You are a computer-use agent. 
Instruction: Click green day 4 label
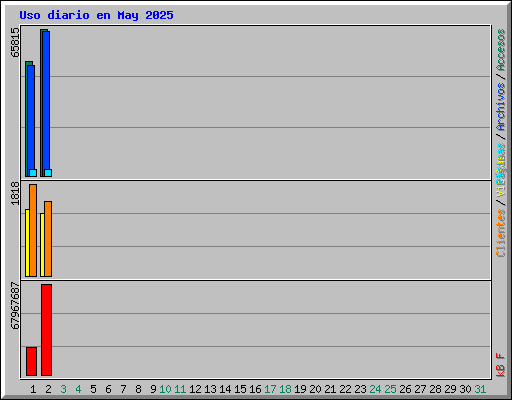pos(78,389)
